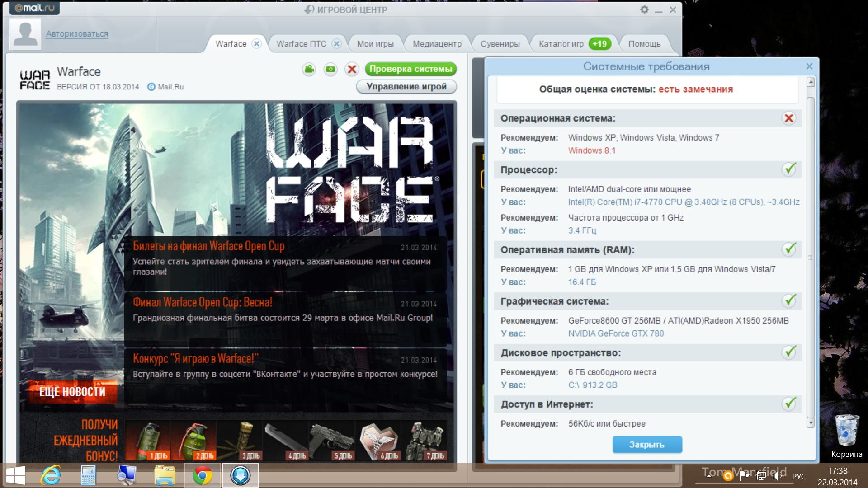Open the Помощь tab
The image size is (868, 488).
(x=644, y=44)
